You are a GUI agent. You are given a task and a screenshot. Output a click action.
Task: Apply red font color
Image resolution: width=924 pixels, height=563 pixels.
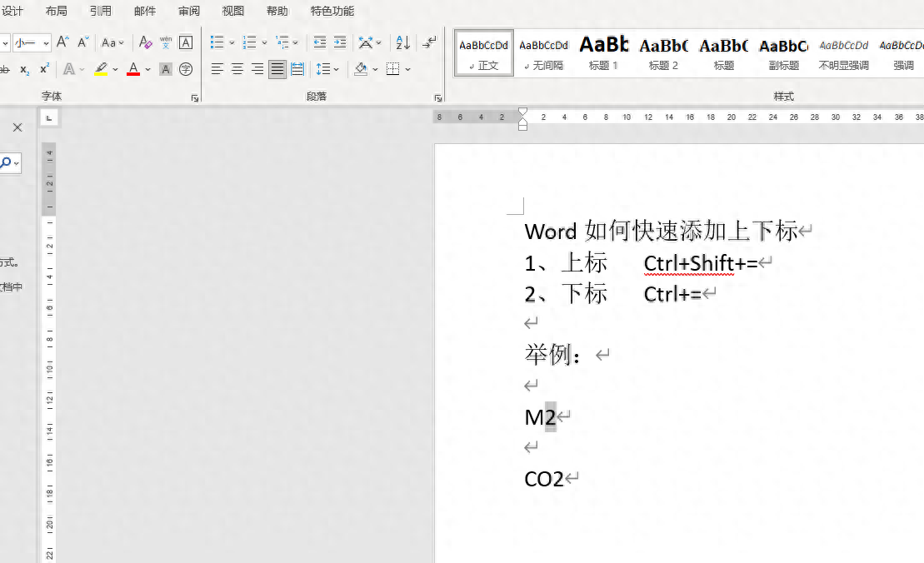coord(134,69)
